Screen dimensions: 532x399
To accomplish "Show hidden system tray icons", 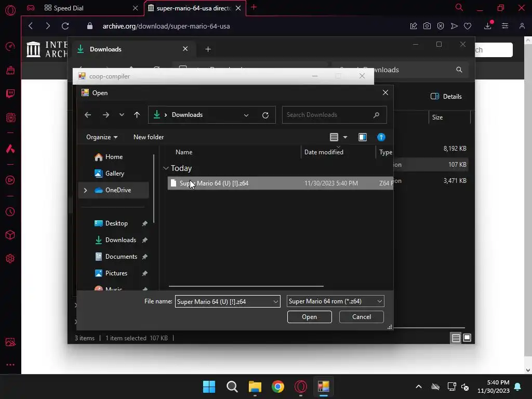I will pos(419,387).
